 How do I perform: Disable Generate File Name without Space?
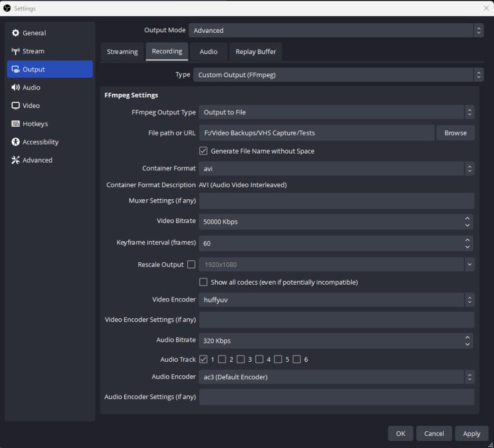pyautogui.click(x=203, y=151)
